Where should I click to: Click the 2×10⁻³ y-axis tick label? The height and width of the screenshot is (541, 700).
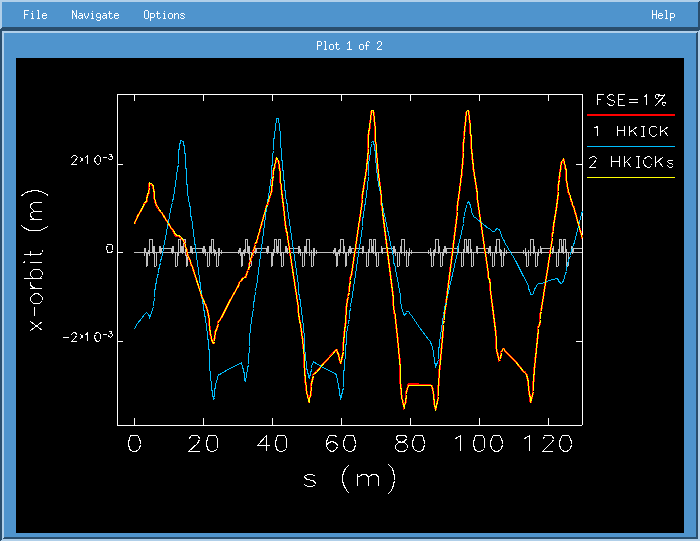[92, 160]
